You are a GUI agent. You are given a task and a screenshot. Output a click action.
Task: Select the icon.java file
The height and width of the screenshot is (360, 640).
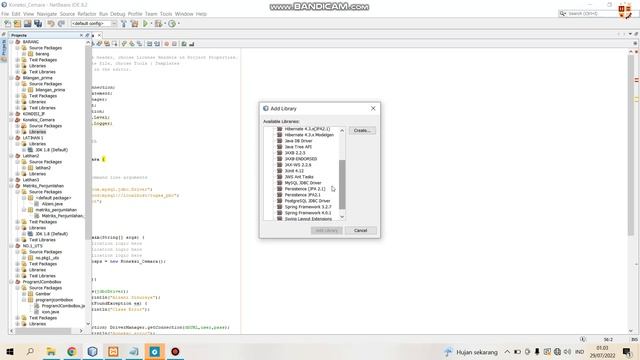tap(50, 312)
